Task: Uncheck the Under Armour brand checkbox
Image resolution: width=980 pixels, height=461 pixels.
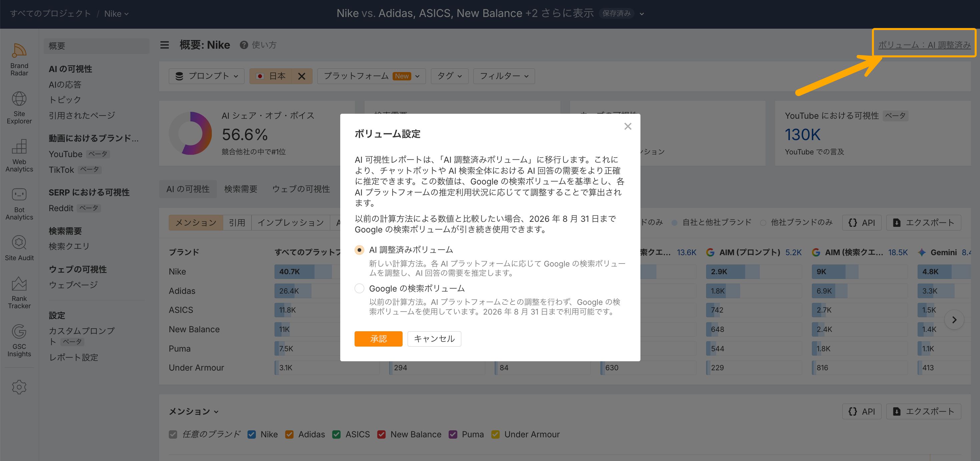Action: coord(495,434)
